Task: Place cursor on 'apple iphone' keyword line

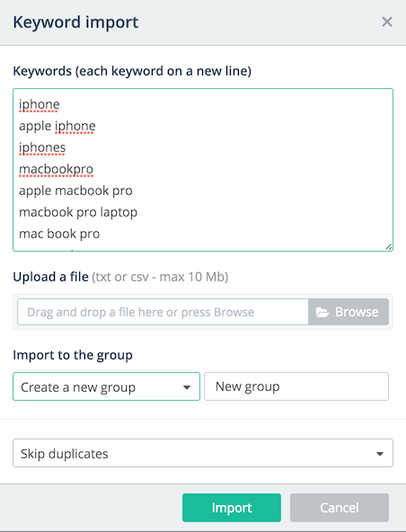Action: pos(57,126)
